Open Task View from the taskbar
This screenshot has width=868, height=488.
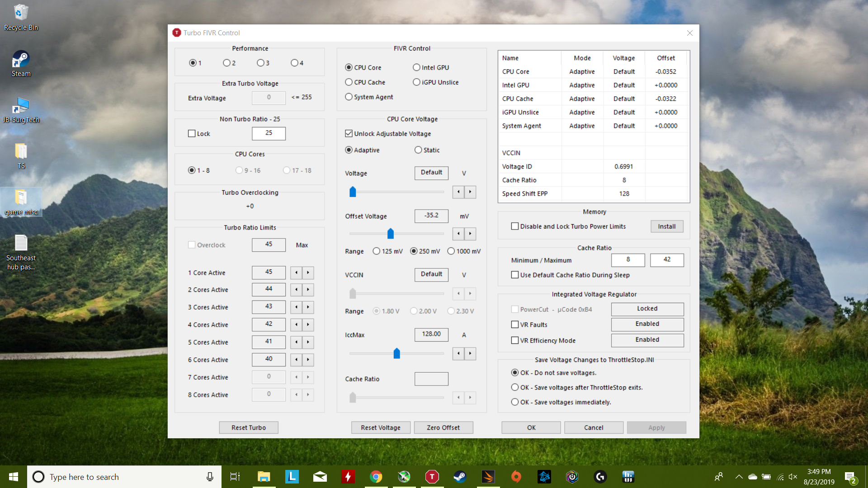(x=235, y=477)
